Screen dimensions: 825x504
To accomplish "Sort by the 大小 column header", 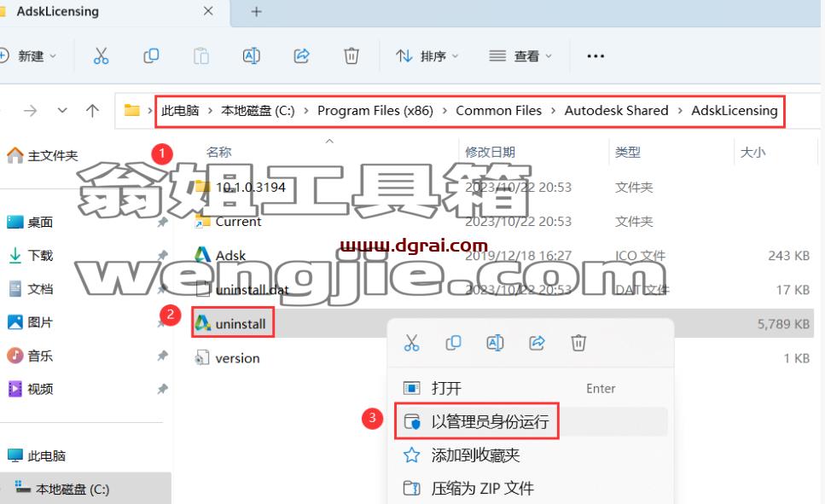I will click(753, 152).
